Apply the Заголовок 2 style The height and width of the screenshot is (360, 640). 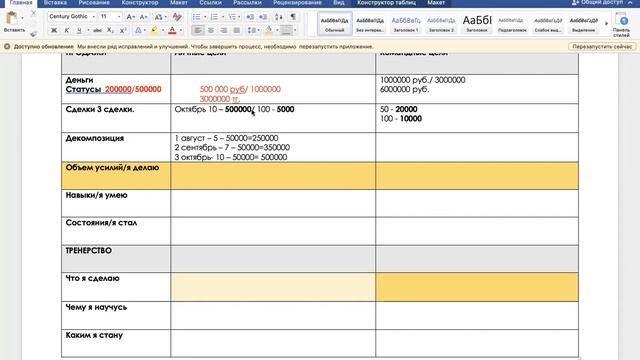click(x=441, y=24)
